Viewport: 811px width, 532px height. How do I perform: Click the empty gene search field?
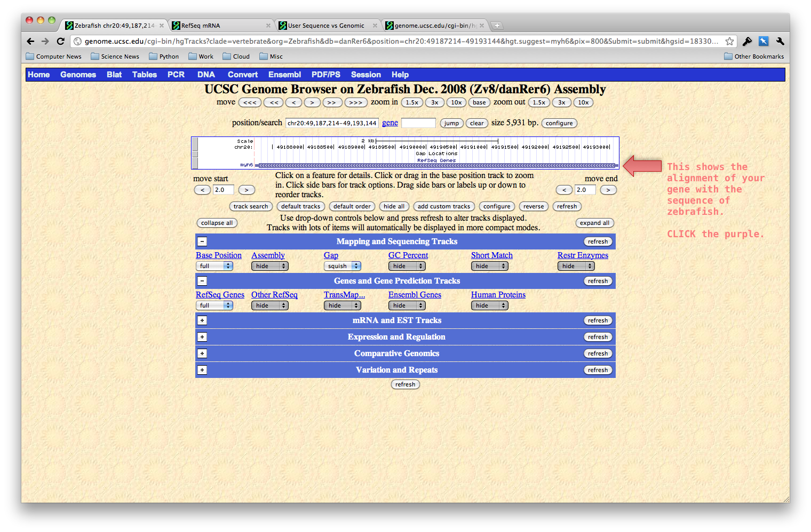[418, 123]
